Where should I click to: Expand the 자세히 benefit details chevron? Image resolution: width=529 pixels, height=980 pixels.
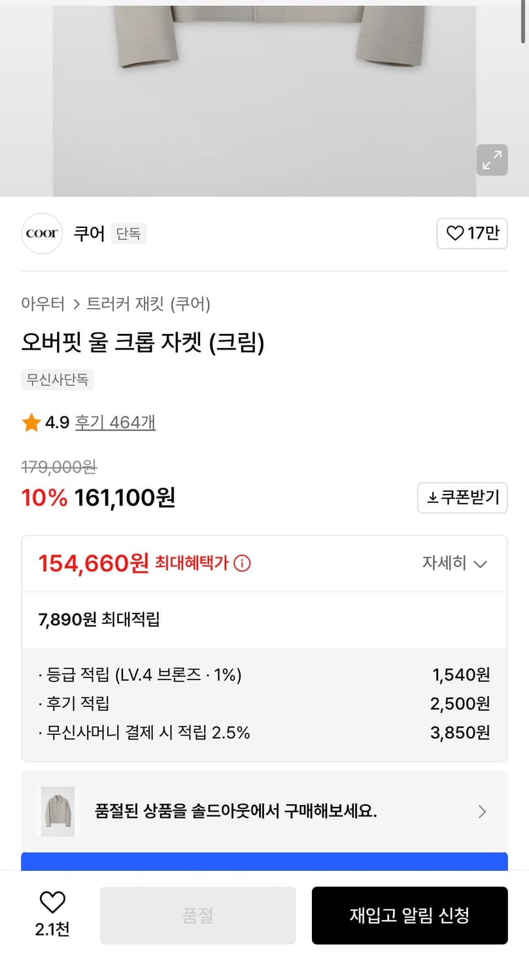[x=453, y=563]
